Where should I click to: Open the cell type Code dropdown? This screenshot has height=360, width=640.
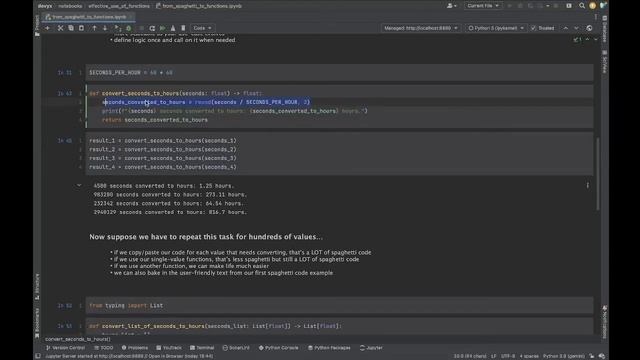[202, 28]
